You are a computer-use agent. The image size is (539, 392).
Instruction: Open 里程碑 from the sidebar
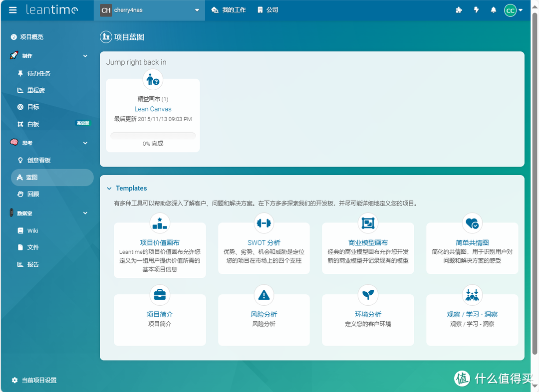pyautogui.click(x=31, y=90)
